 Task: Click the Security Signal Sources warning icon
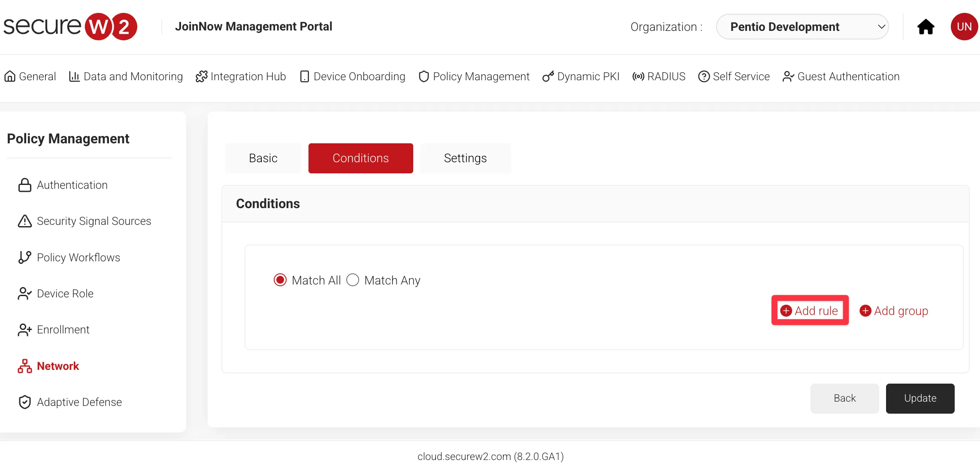point(24,221)
